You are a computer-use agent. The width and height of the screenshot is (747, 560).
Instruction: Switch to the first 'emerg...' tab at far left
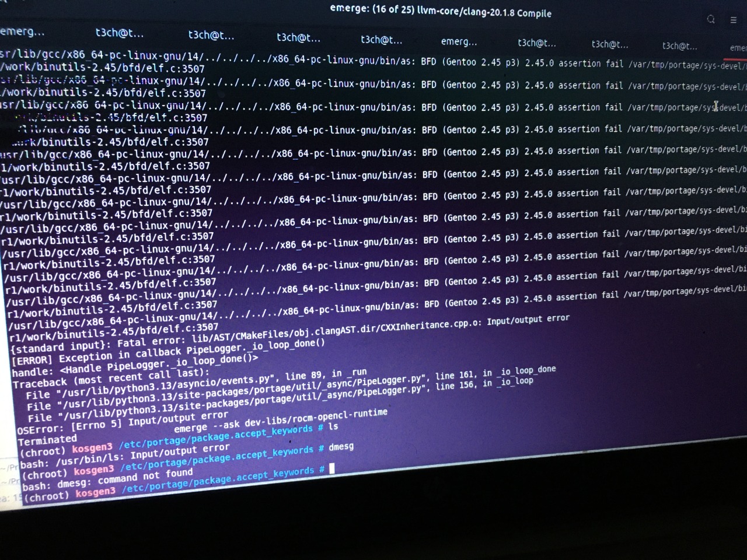(x=22, y=31)
